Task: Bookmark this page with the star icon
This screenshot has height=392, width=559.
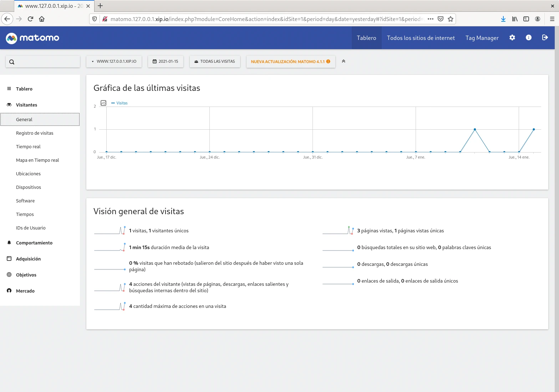Action: pyautogui.click(x=451, y=19)
